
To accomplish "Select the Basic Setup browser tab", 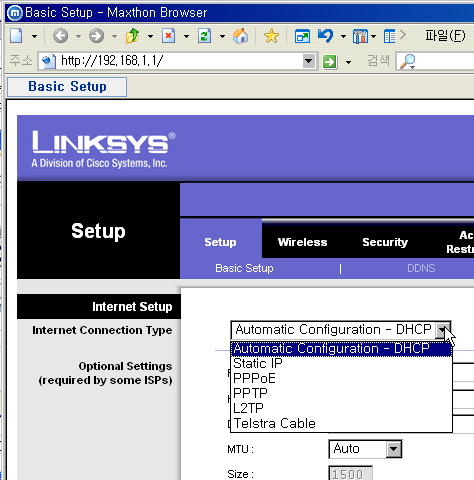I will [x=67, y=87].
